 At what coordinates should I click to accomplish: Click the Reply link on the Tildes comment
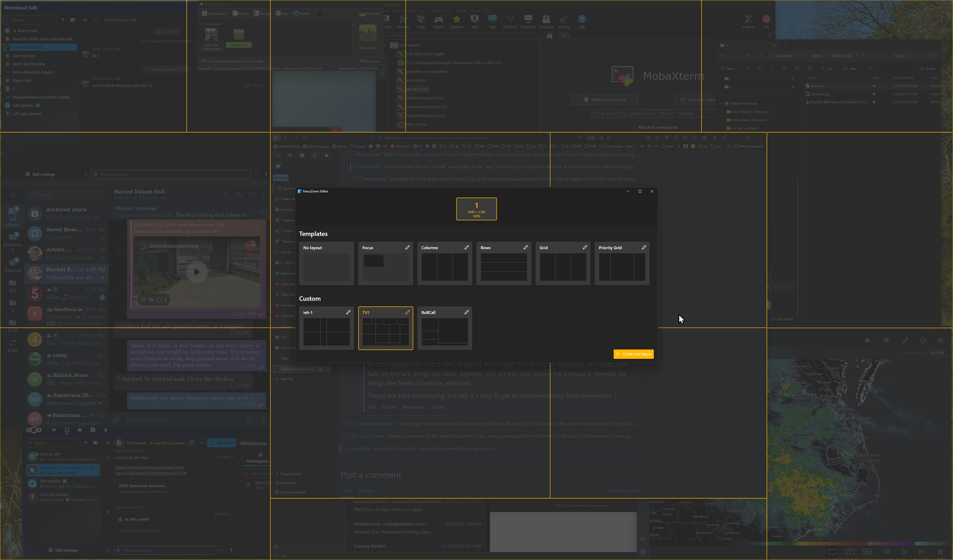click(438, 407)
